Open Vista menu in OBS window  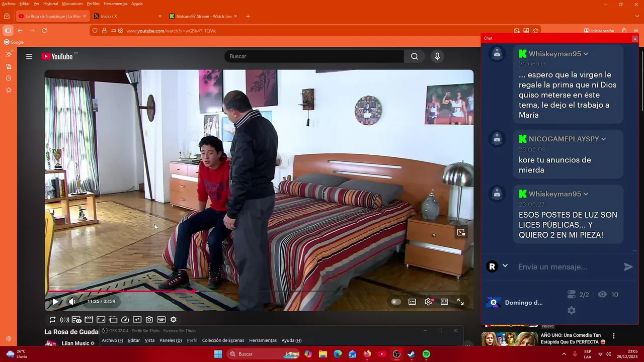pyautogui.click(x=149, y=340)
